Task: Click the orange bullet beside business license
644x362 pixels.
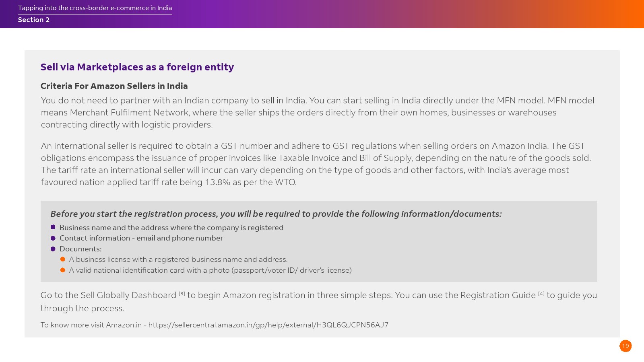Action: pyautogui.click(x=63, y=259)
